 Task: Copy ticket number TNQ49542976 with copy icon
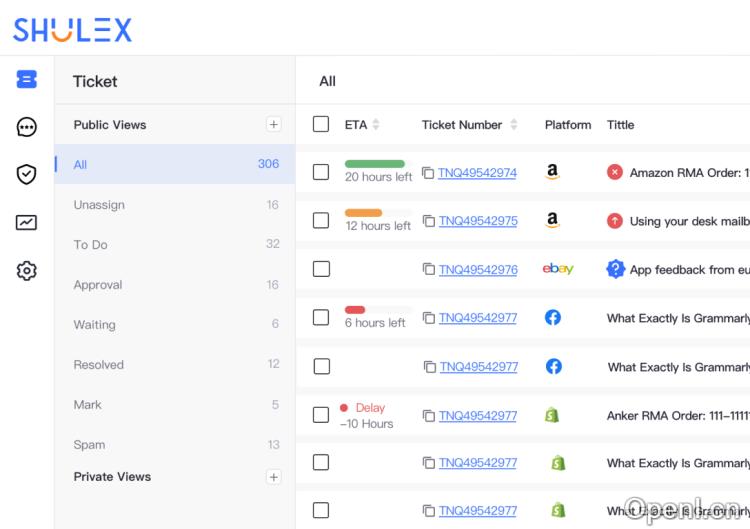pyautogui.click(x=428, y=269)
